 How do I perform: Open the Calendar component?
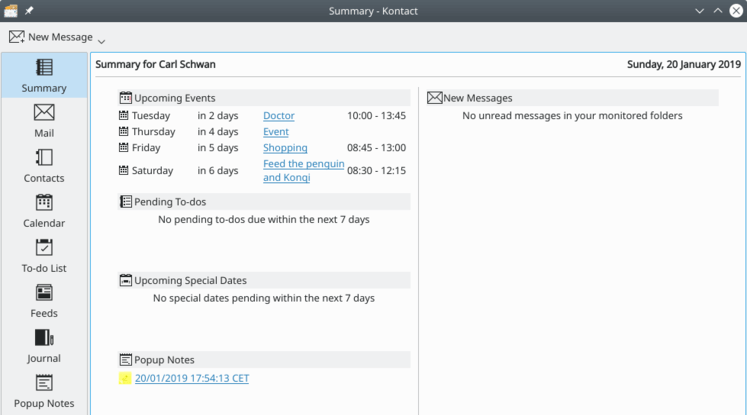pos(44,211)
